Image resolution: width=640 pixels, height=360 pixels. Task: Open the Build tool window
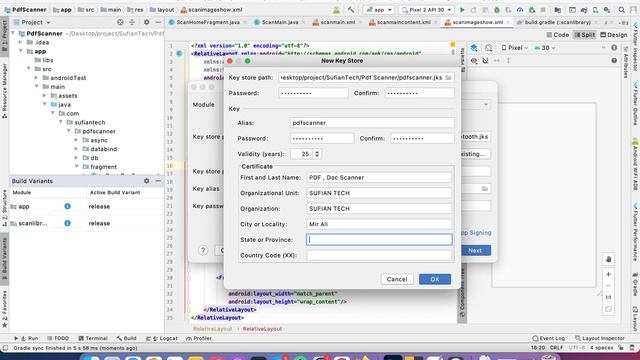(x=126, y=338)
